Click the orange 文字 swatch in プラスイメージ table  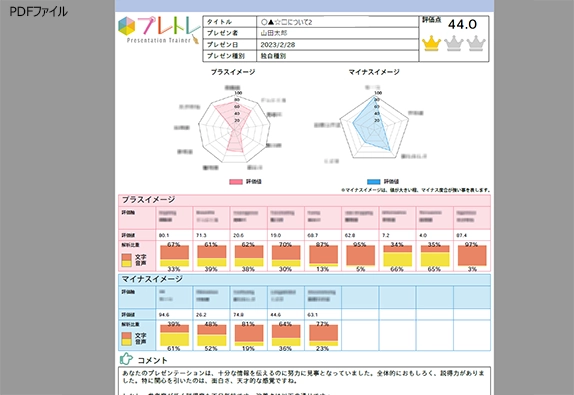pos(127,257)
